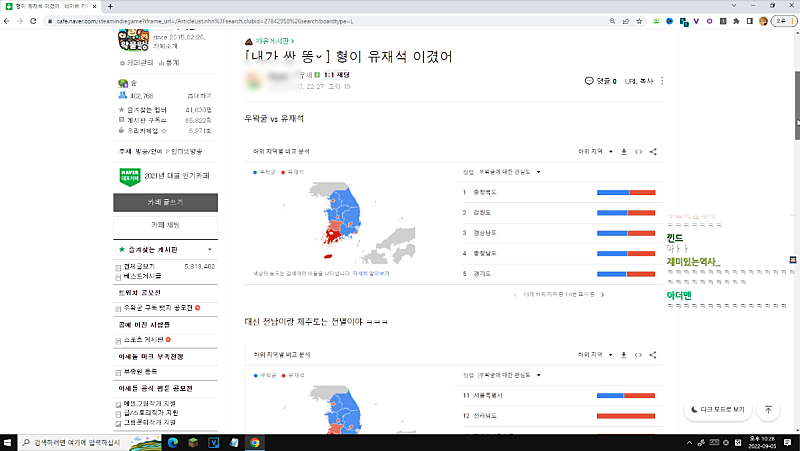
Task: Open Chrome from the taskbar
Action: (x=254, y=443)
